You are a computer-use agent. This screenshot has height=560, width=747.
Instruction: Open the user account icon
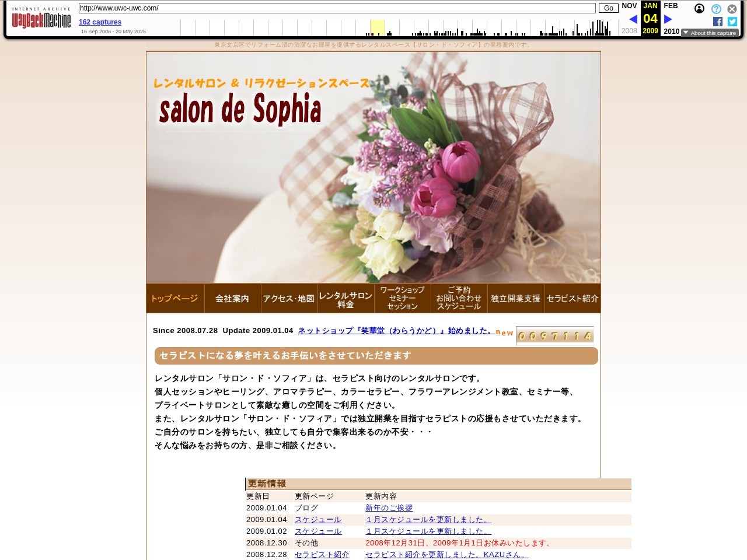coord(699,9)
